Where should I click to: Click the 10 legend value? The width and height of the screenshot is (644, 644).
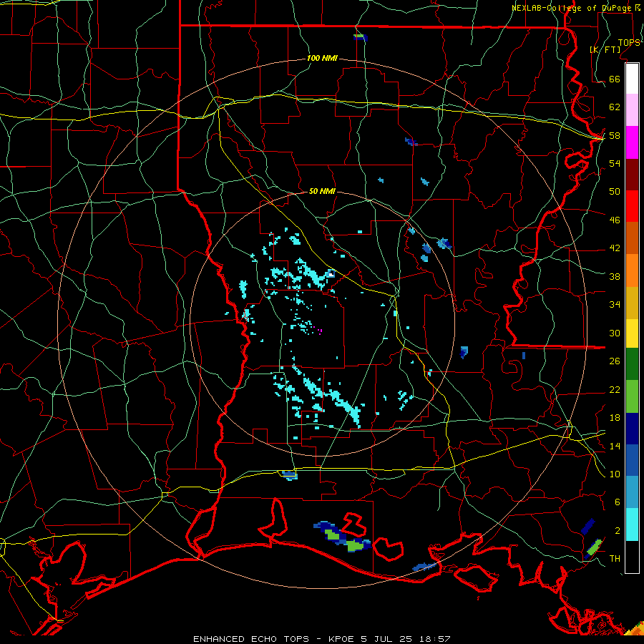pos(615,474)
